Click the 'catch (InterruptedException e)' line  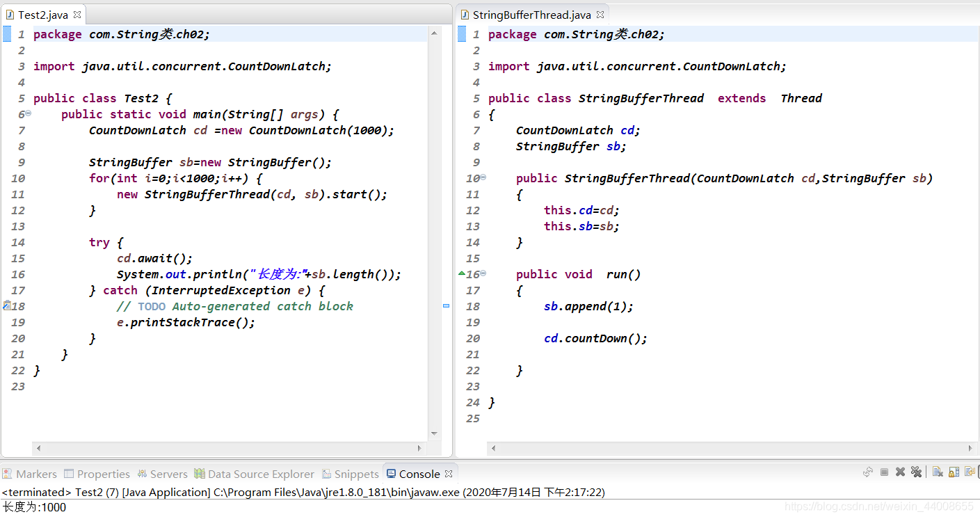pos(207,290)
